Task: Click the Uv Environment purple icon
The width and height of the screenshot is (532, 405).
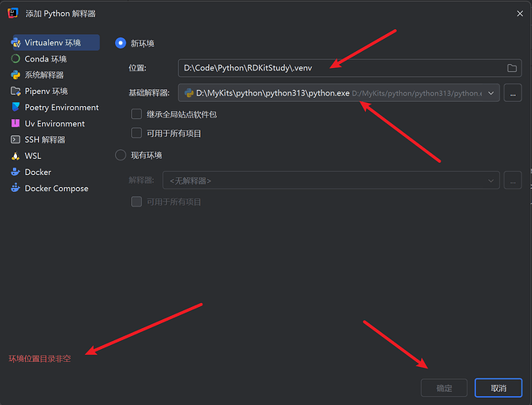Action: pos(15,123)
